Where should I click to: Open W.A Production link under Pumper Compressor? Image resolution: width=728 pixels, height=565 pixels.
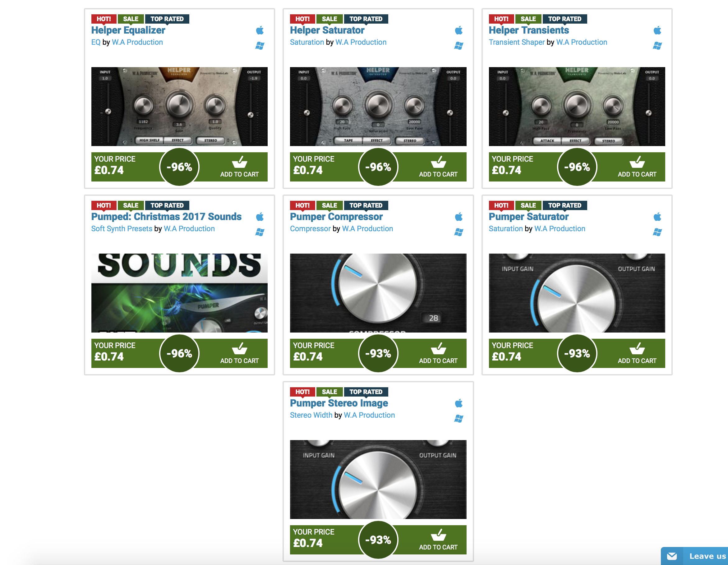pyautogui.click(x=367, y=229)
